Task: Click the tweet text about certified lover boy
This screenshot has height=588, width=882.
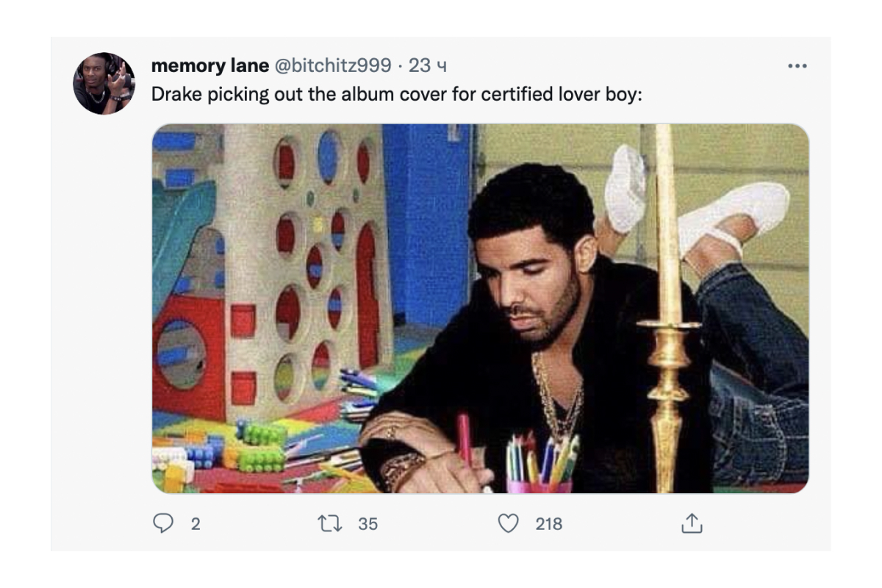Action: (x=397, y=95)
